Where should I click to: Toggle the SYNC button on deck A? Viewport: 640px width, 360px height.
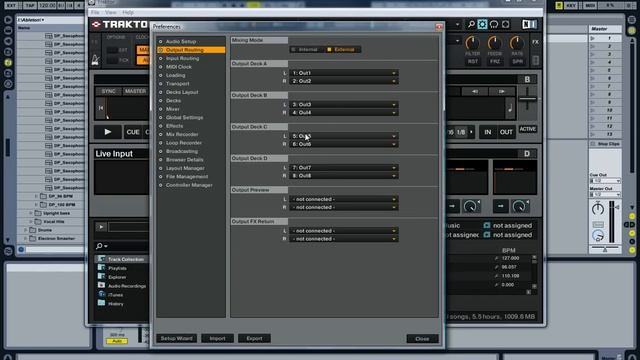pyautogui.click(x=109, y=91)
